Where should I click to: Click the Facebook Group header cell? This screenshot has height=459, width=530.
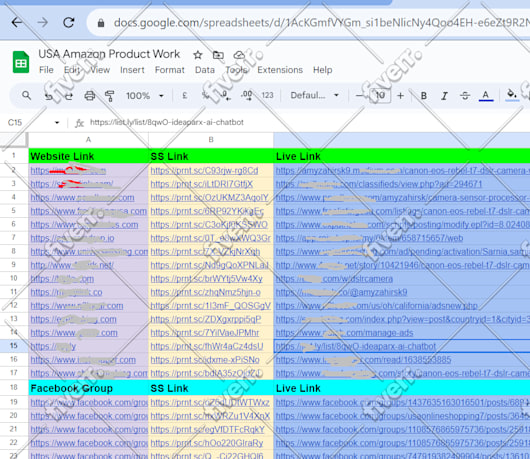point(88,388)
